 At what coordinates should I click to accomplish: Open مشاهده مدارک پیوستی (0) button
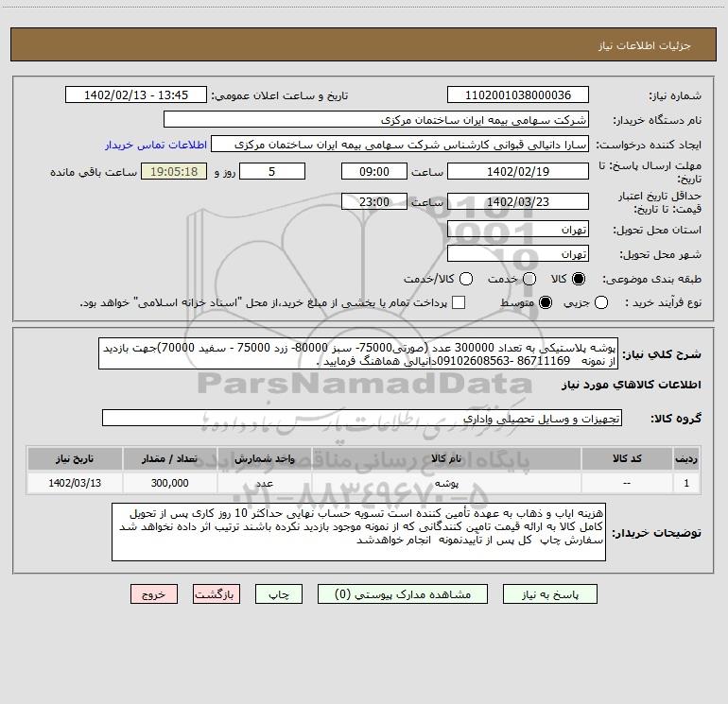(403, 594)
